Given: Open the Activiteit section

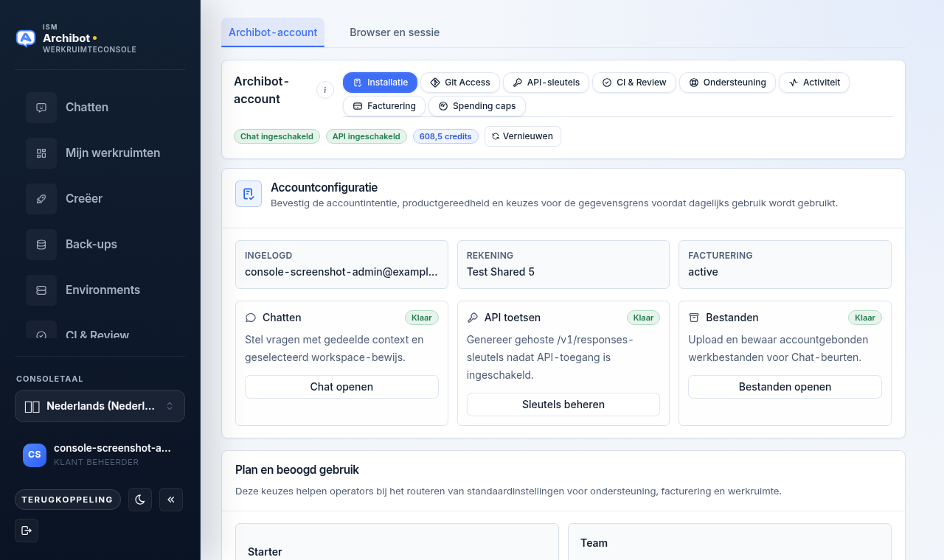Looking at the screenshot, I should coord(814,83).
